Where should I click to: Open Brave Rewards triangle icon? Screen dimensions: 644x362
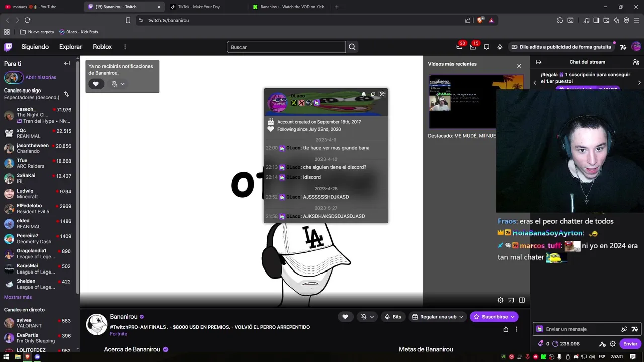[x=491, y=20]
